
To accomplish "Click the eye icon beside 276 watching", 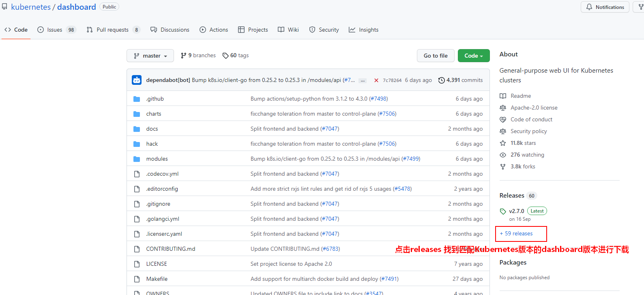I will pyautogui.click(x=503, y=155).
